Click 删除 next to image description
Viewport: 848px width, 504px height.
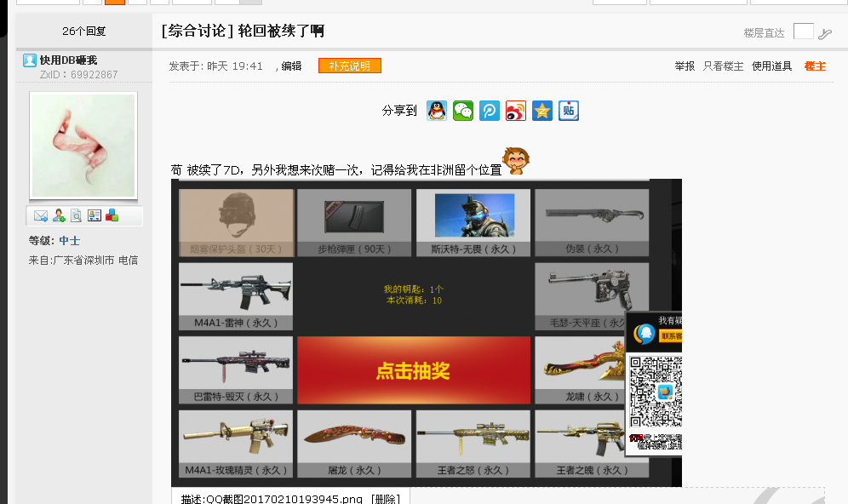386,499
